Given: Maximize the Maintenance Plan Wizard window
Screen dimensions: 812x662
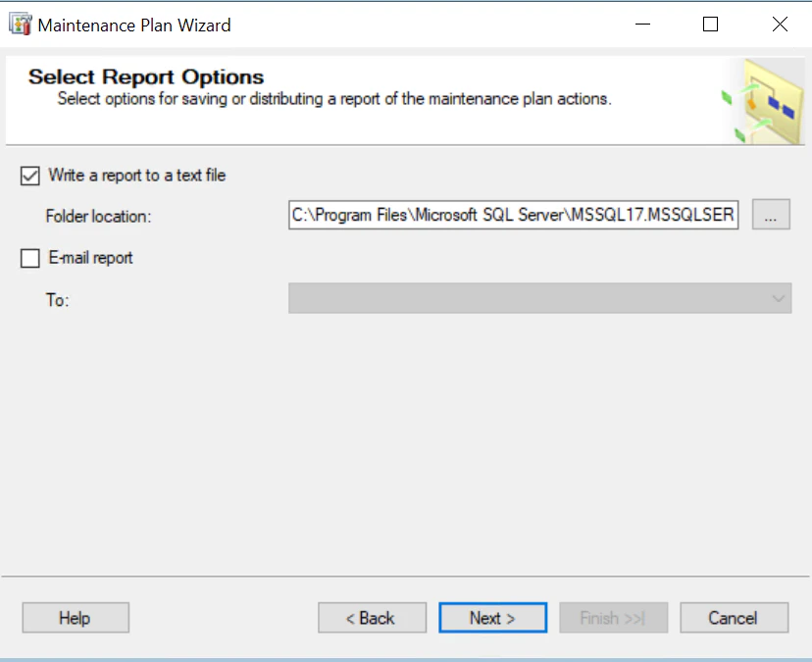Looking at the screenshot, I should tap(711, 25).
